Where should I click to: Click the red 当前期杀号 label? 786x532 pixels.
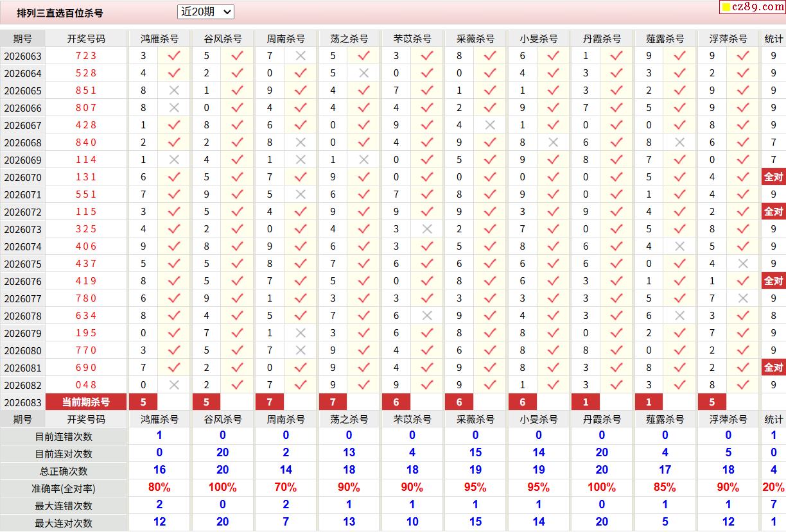[85, 402]
